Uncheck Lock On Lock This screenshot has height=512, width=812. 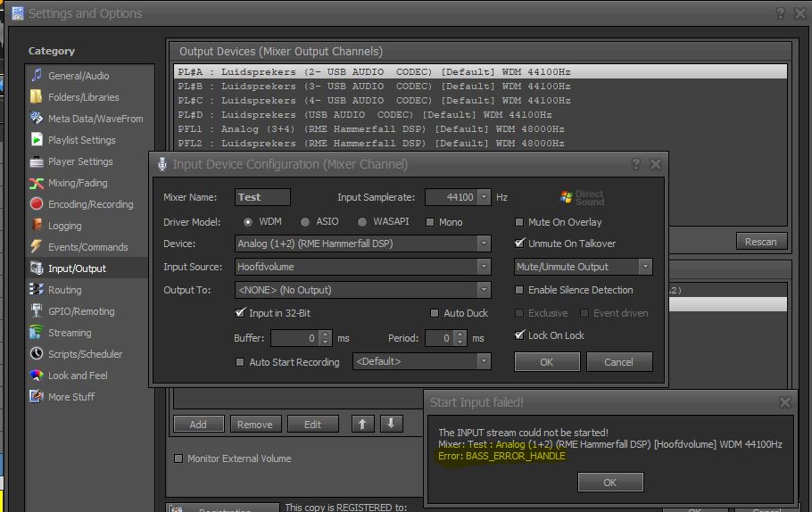[x=519, y=335]
